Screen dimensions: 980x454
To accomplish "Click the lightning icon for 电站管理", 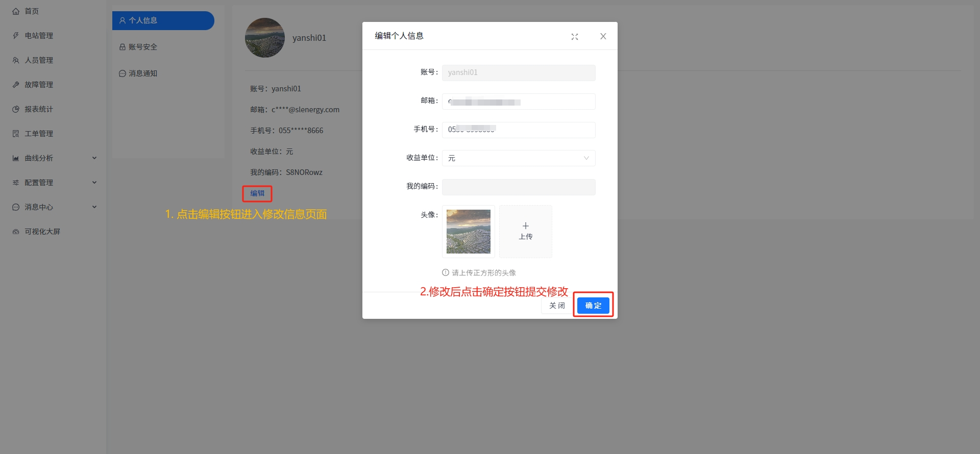I will pyautogui.click(x=16, y=36).
